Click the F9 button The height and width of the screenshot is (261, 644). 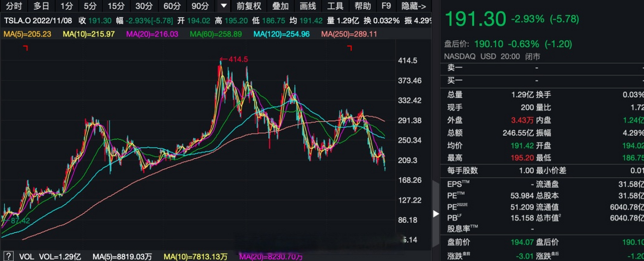(386, 6)
